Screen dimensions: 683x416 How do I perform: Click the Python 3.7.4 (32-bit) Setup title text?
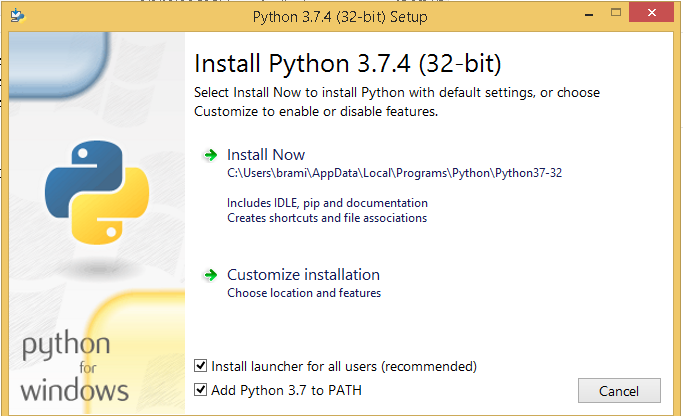(342, 17)
